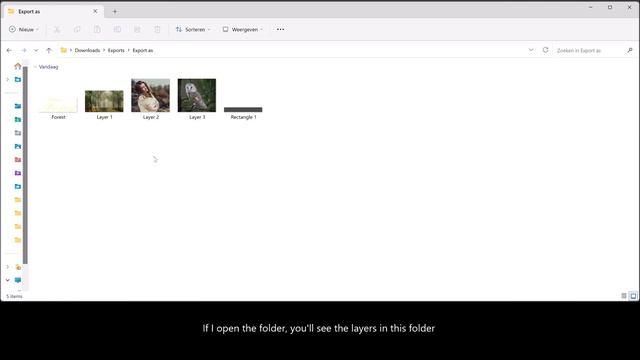Click Exports in the breadcrumb path
The image size is (640, 360).
[116, 50]
